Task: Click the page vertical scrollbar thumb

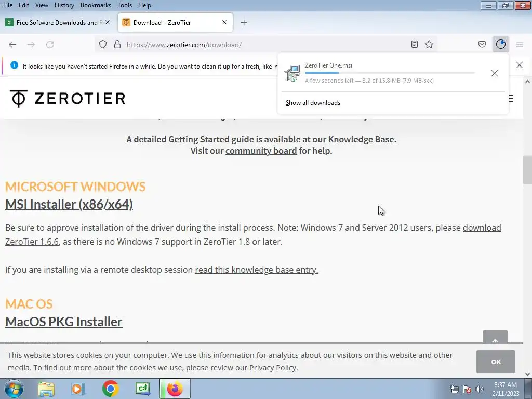Action: coord(527,170)
